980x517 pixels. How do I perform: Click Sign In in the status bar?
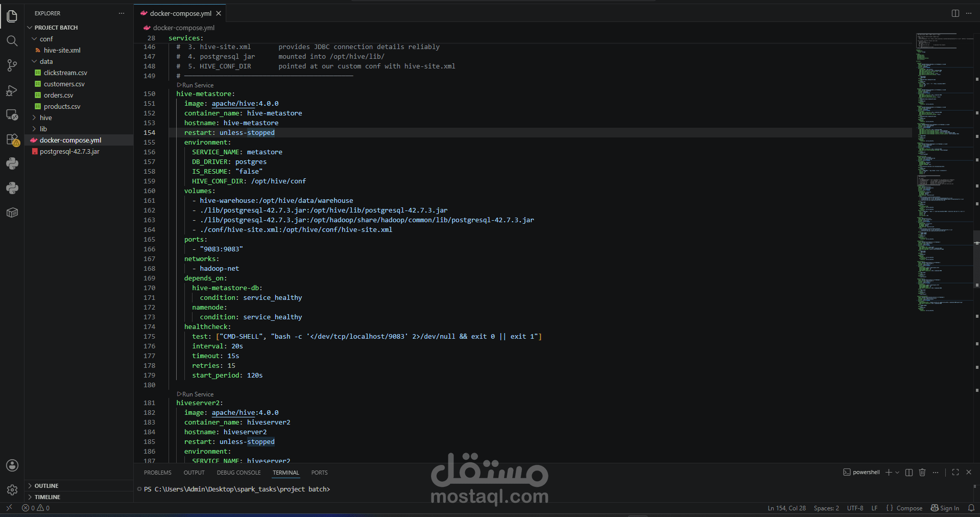[945, 508]
